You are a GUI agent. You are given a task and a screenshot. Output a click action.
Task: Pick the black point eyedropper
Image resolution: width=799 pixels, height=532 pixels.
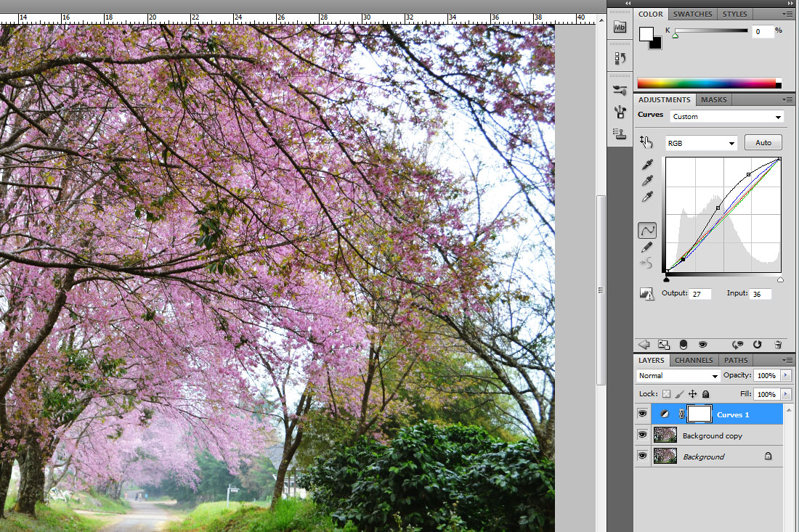tap(647, 165)
